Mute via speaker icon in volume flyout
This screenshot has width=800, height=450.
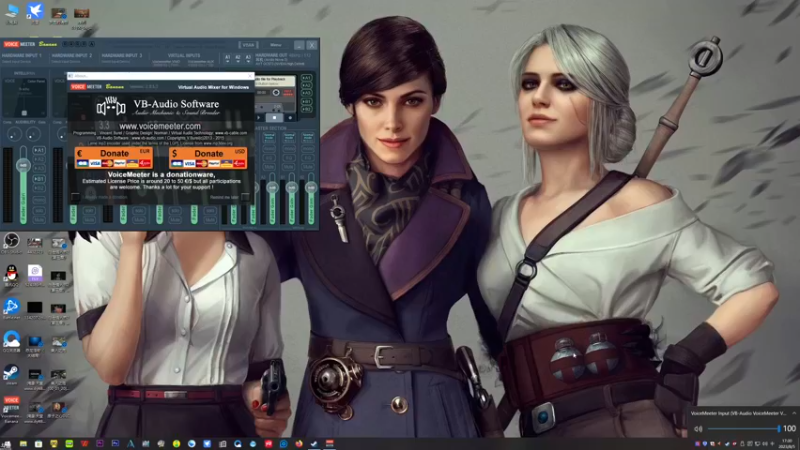click(x=698, y=429)
